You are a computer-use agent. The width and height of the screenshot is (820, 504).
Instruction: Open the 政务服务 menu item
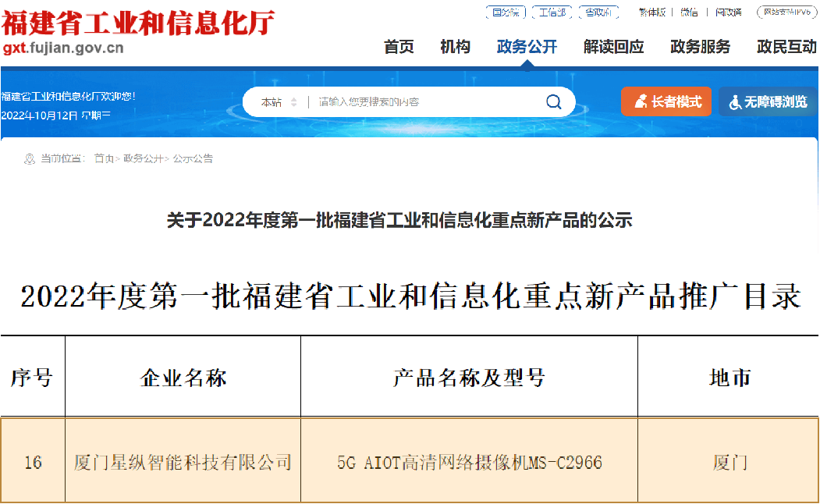pos(700,47)
